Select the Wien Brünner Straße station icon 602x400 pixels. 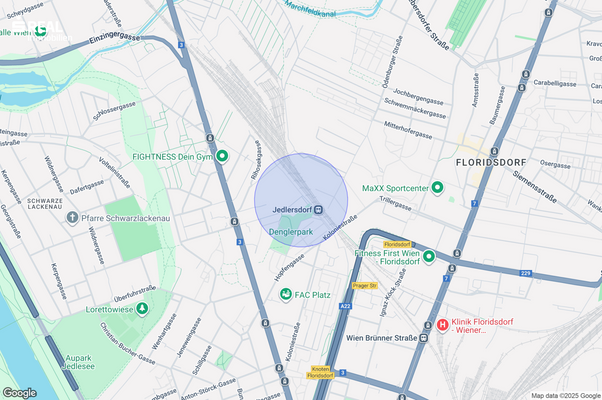(x=423, y=338)
